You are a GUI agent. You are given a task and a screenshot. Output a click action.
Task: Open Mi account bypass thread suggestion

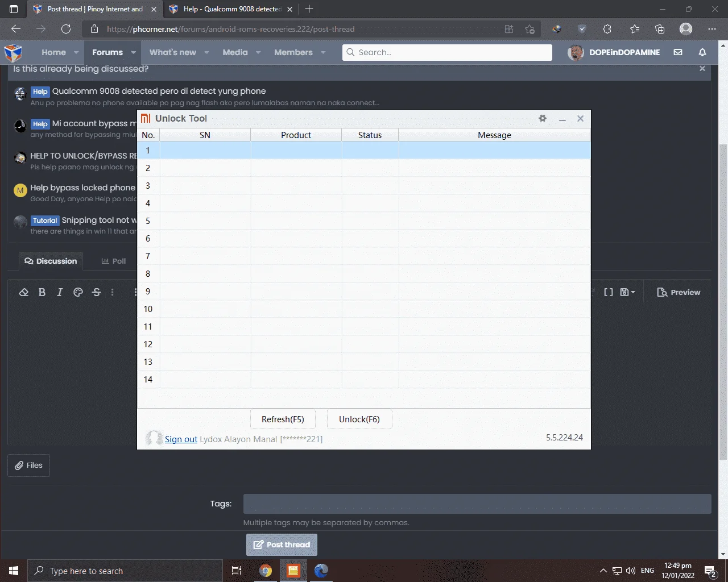click(94, 123)
